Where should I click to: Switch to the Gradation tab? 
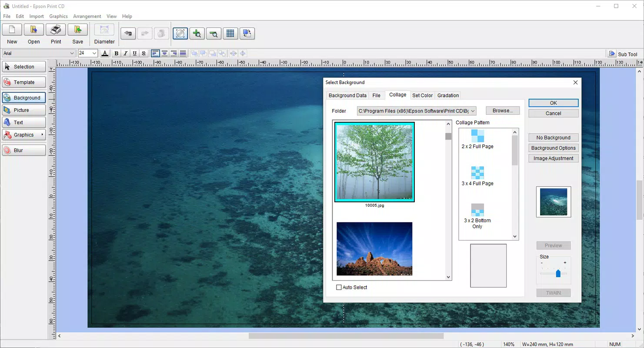click(448, 95)
